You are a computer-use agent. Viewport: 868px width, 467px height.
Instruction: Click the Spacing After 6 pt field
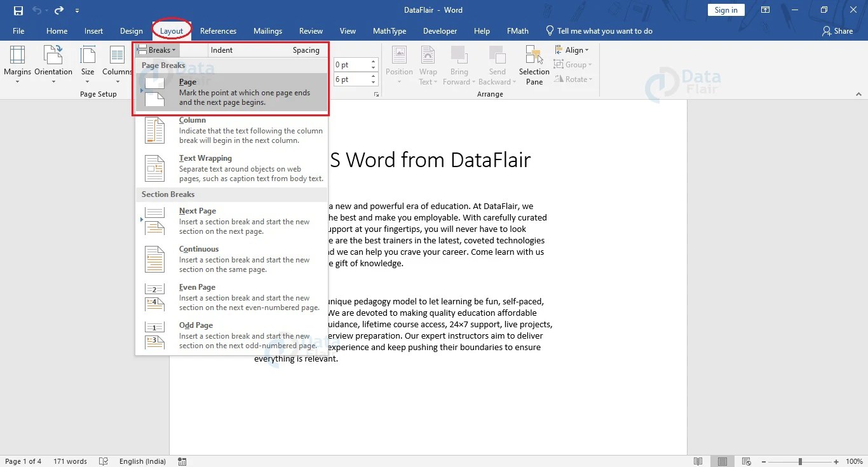coord(351,79)
